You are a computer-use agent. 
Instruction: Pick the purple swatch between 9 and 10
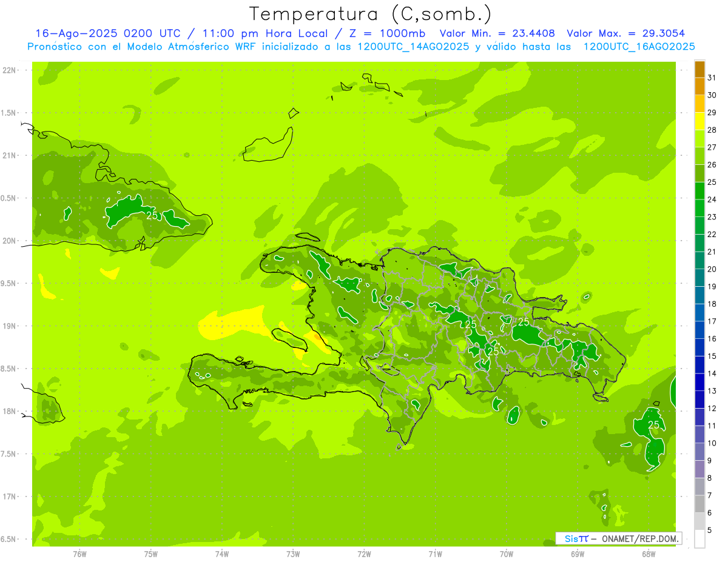tap(699, 452)
